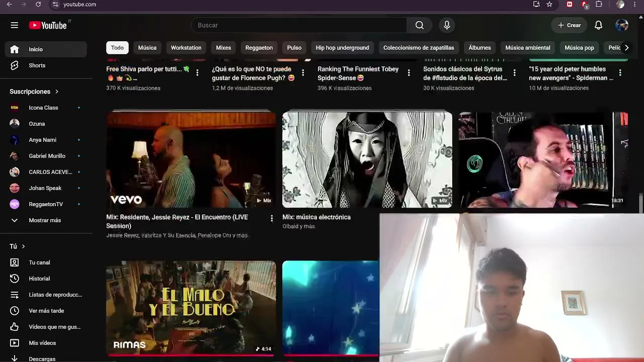644x362 pixels.
Task: Open the Mix: Residente, Jessie Reyez title
Action: [177, 221]
